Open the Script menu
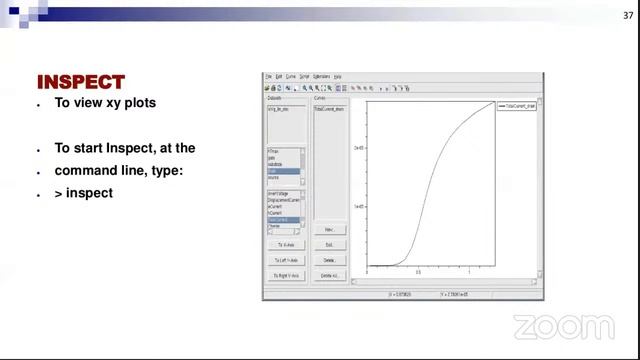640x360 pixels. [304, 77]
